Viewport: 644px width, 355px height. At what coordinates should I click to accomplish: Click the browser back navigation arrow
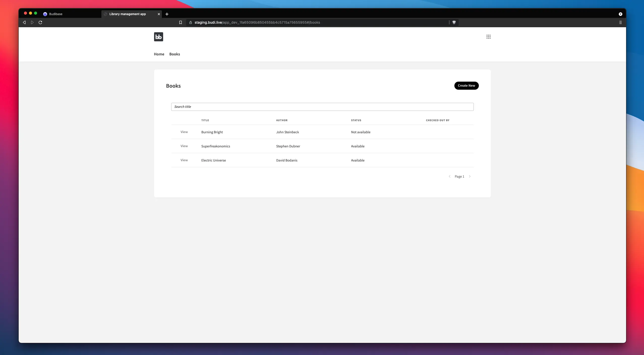click(24, 22)
